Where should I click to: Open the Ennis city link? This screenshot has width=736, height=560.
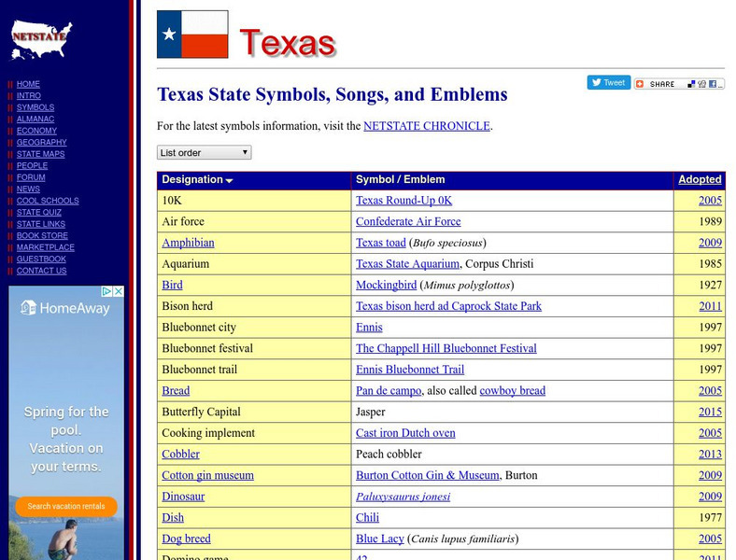tap(369, 327)
